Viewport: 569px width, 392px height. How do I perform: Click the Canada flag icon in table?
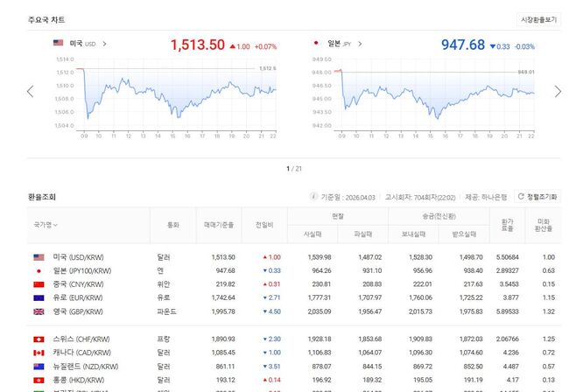point(39,352)
